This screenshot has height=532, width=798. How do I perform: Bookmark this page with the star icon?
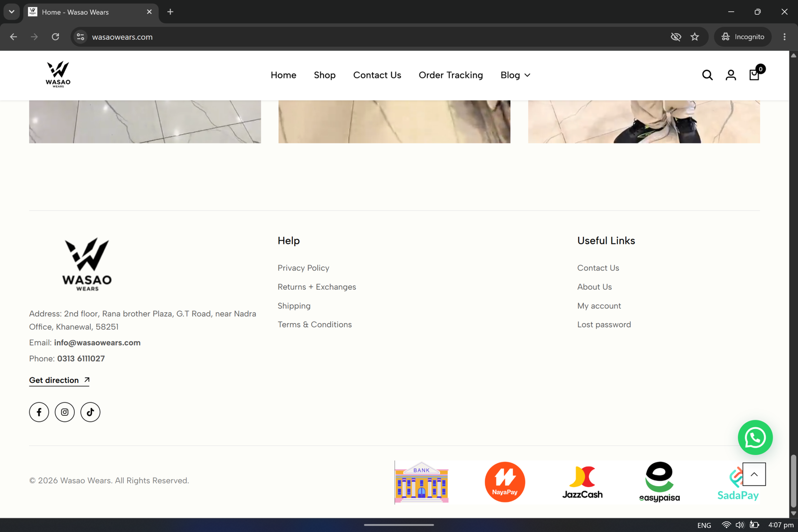coord(695,37)
